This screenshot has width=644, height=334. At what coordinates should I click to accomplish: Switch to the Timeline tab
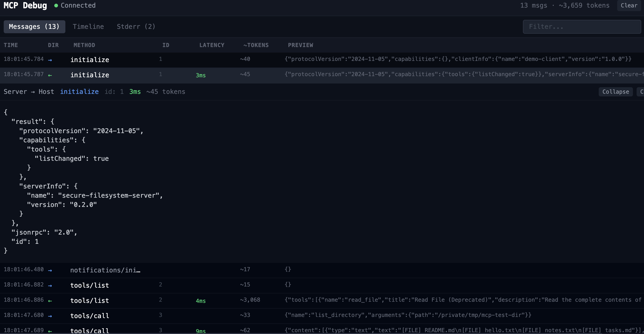click(88, 27)
